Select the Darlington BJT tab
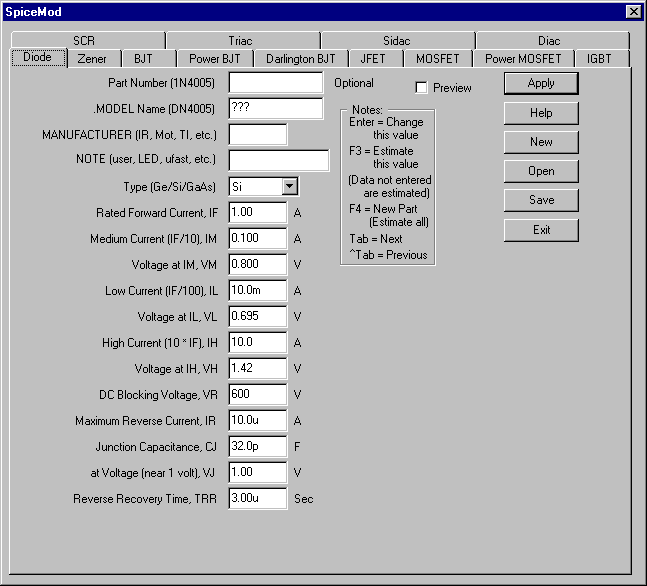Viewport: 647px width, 586px height. [300, 59]
